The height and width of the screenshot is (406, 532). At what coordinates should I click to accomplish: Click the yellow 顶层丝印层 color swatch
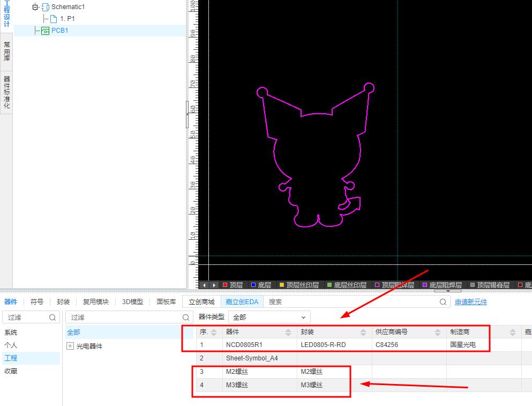282,285
